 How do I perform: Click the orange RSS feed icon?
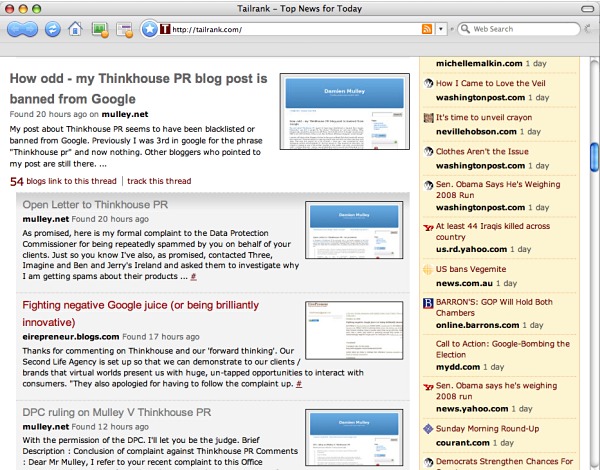[x=427, y=29]
